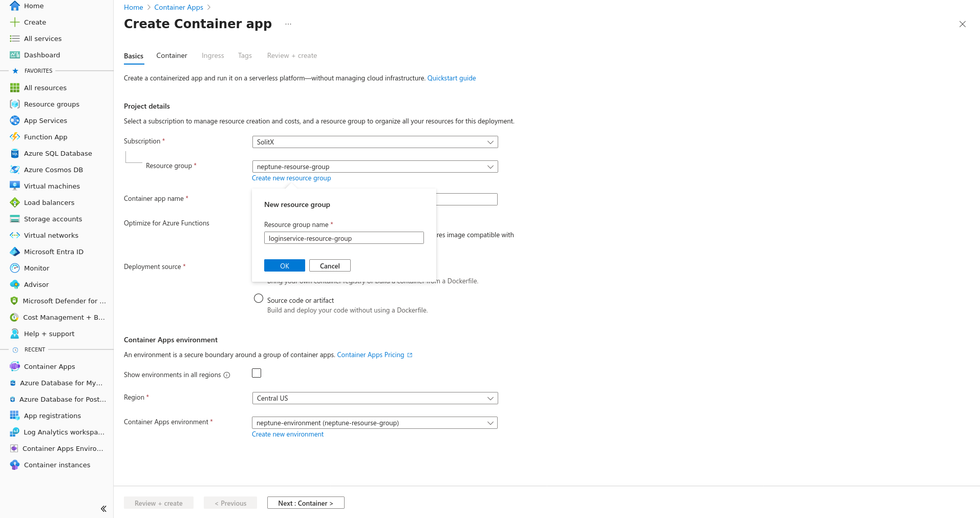
Task: Open Storage accounts icon
Action: pyautogui.click(x=15, y=219)
